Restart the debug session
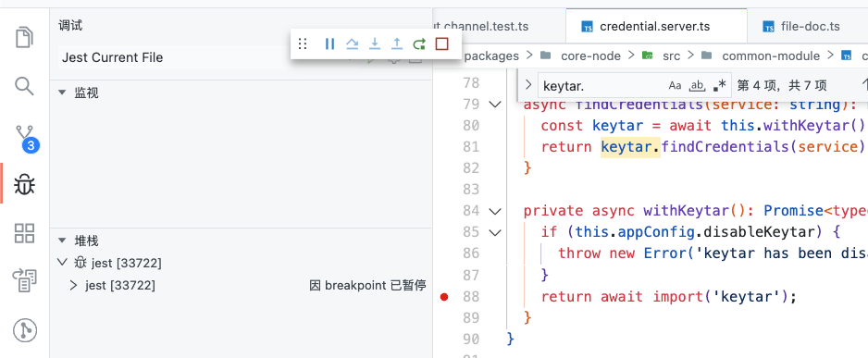 tap(419, 43)
